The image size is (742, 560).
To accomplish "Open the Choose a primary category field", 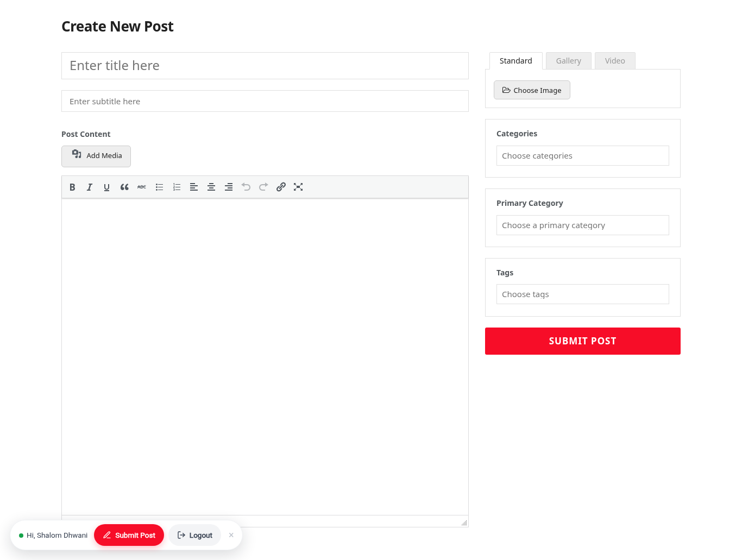I will tap(583, 225).
